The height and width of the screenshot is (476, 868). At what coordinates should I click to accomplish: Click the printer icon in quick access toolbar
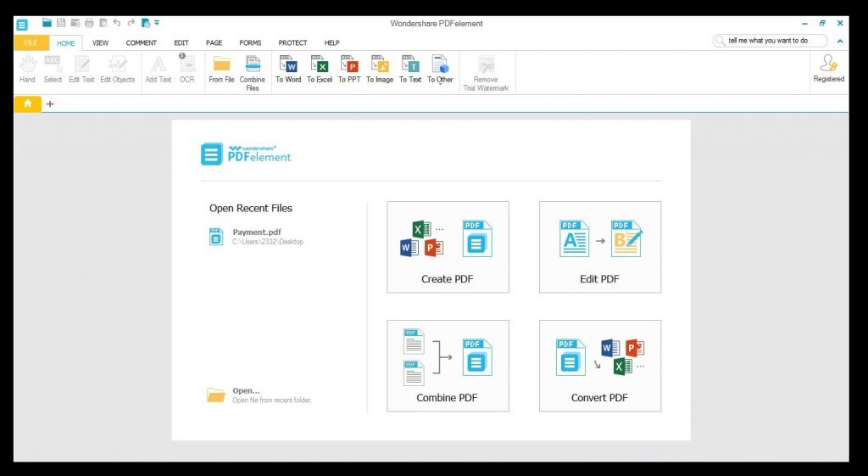(89, 23)
